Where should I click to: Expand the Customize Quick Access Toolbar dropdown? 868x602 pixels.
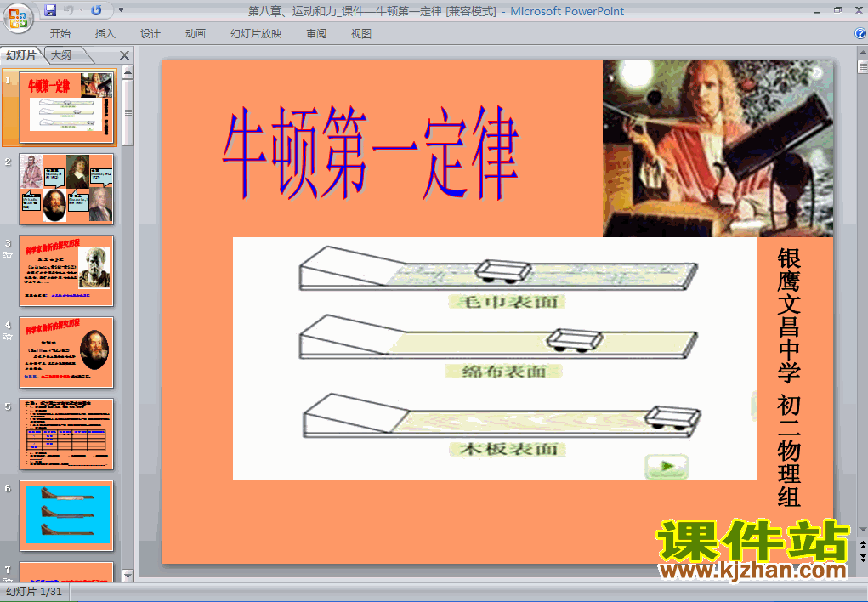point(122,10)
